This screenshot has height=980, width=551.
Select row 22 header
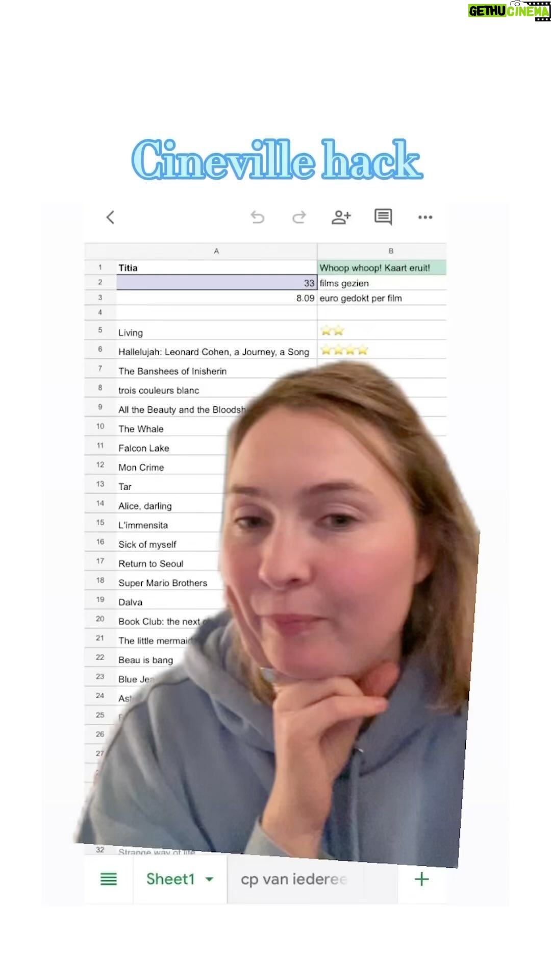[x=100, y=658]
